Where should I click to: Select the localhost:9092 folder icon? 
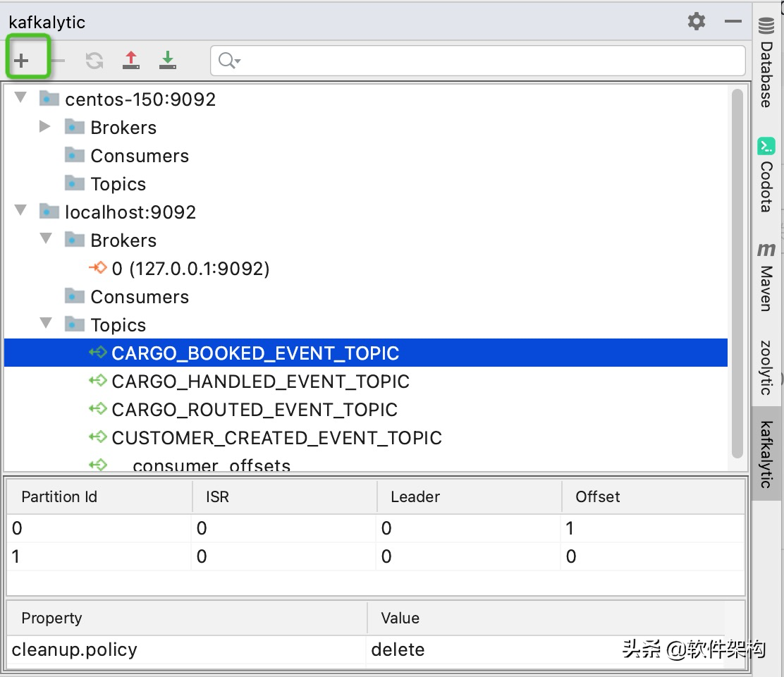pos(49,212)
